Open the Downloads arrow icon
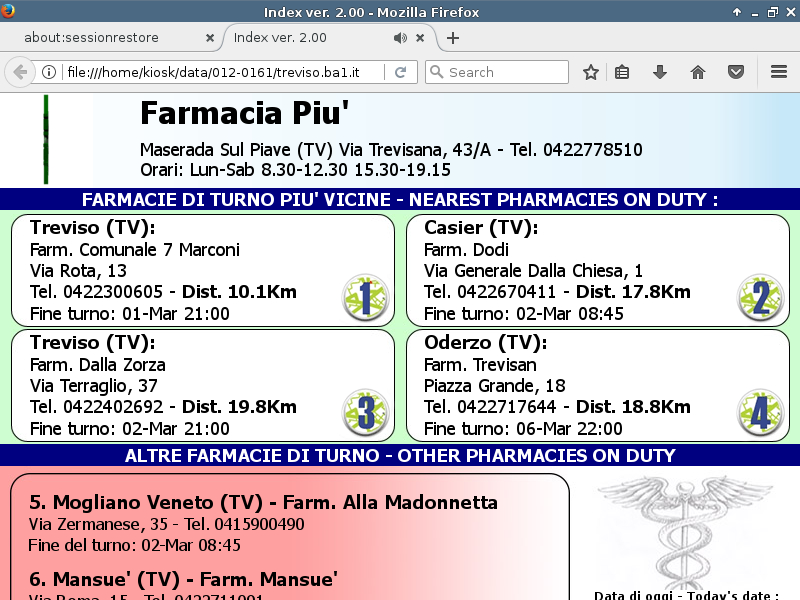Viewport: 800px width, 600px height. click(660, 72)
